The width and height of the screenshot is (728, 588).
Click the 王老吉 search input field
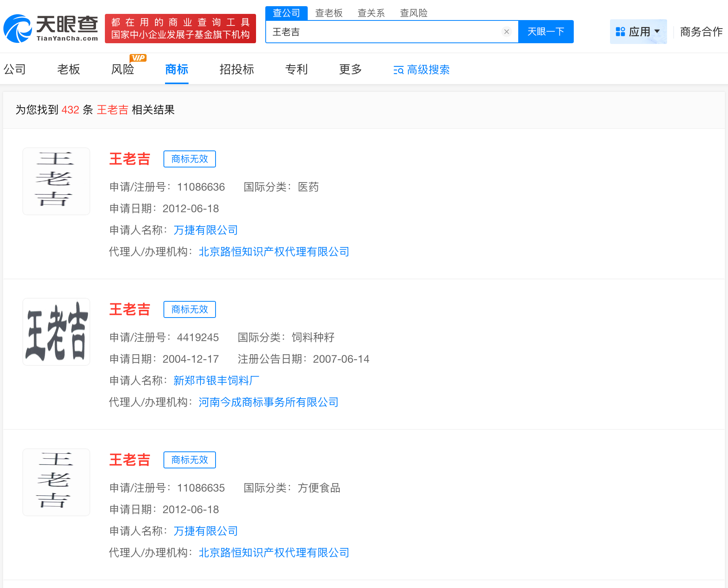point(386,32)
